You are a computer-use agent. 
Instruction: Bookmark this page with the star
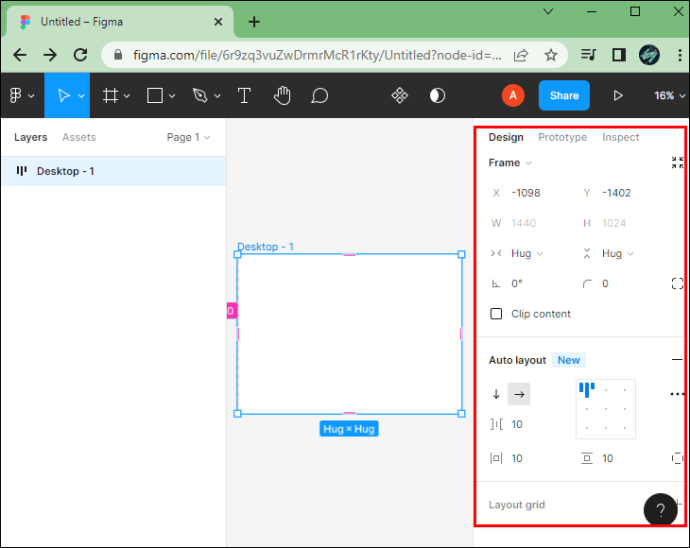[551, 55]
